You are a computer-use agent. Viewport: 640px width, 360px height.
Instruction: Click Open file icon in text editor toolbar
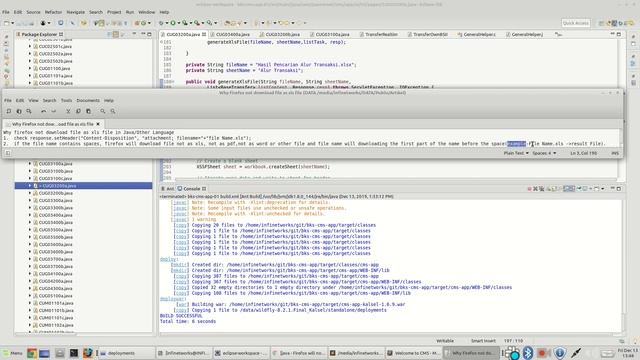coord(19,111)
